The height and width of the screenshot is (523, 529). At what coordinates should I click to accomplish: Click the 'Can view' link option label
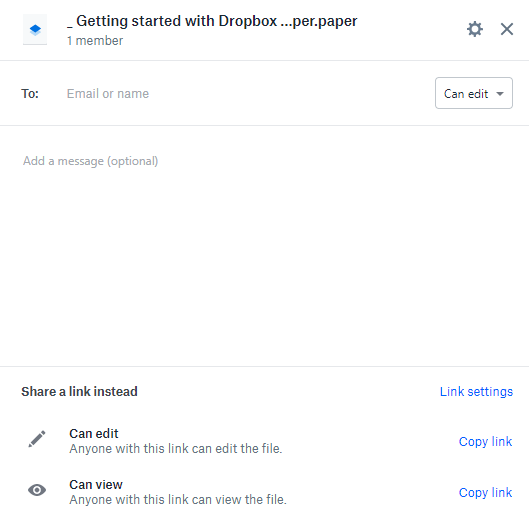(x=96, y=485)
